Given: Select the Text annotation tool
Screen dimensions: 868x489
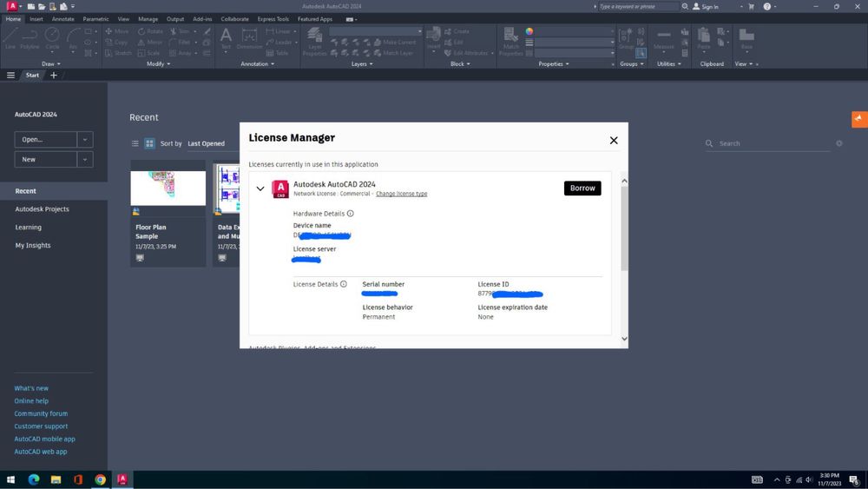Looking at the screenshot, I should click(226, 38).
